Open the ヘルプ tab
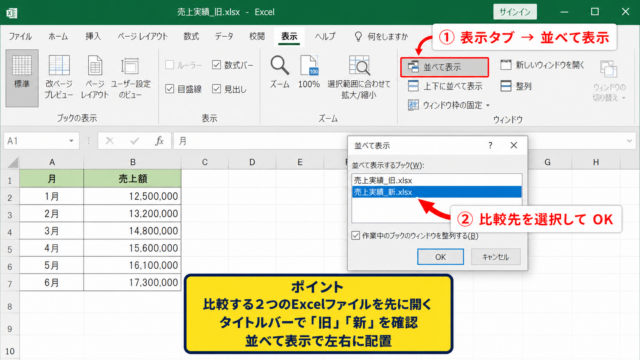Screen dimensions: 640x360 tap(325, 36)
